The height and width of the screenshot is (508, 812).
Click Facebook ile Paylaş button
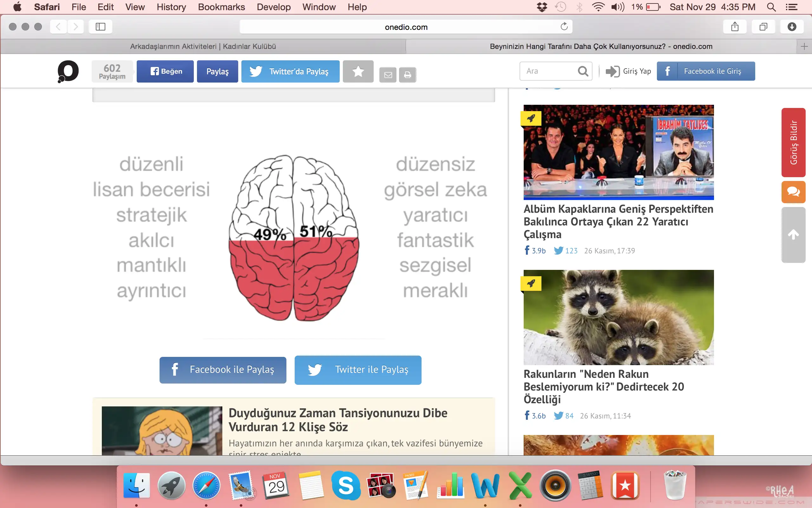[x=223, y=370]
